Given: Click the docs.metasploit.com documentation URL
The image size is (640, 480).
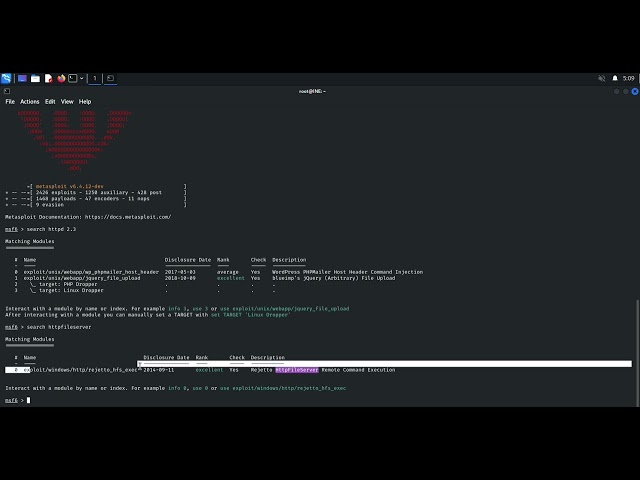Looking at the screenshot, I should click(128, 217).
